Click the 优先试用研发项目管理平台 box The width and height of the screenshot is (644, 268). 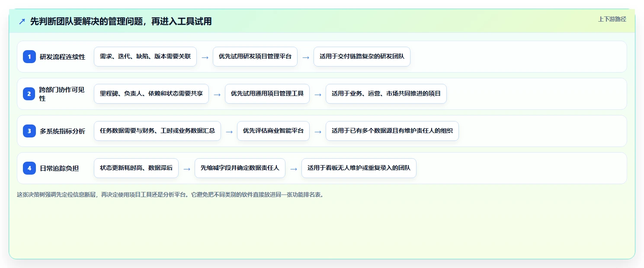255,57
